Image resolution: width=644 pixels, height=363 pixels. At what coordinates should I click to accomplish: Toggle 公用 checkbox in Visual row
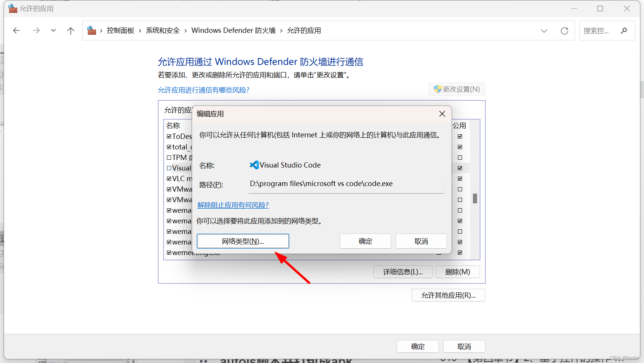coord(460,168)
